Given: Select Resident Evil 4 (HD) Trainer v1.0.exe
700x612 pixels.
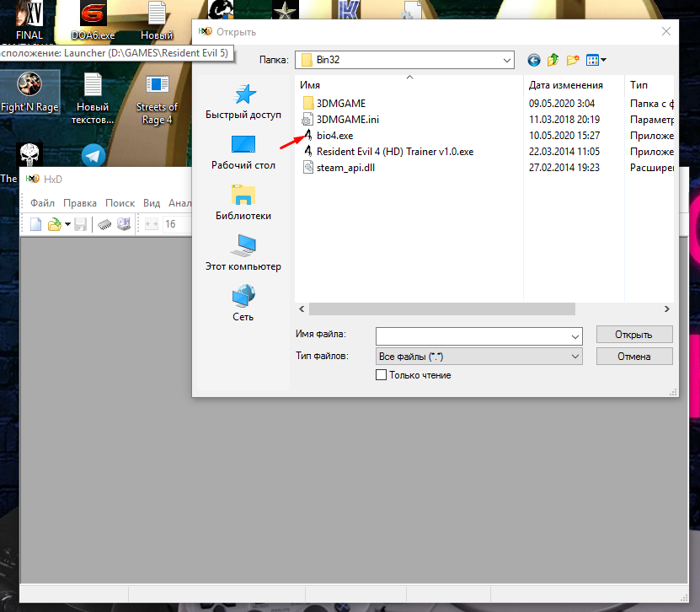Looking at the screenshot, I should (388, 152).
